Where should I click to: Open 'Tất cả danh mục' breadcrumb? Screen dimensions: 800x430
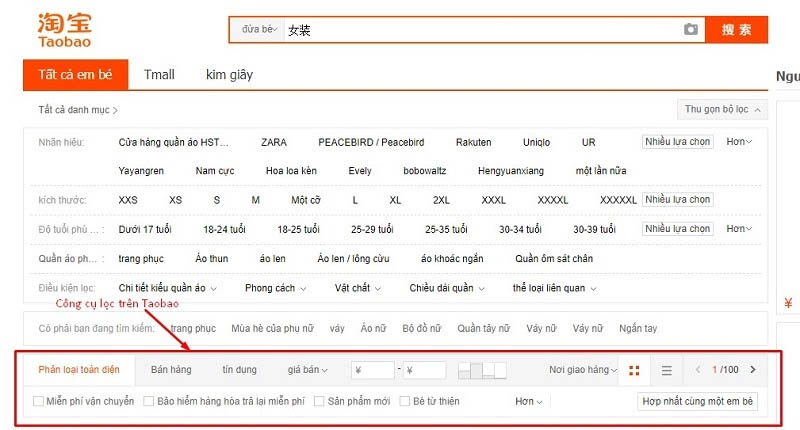coord(78,110)
